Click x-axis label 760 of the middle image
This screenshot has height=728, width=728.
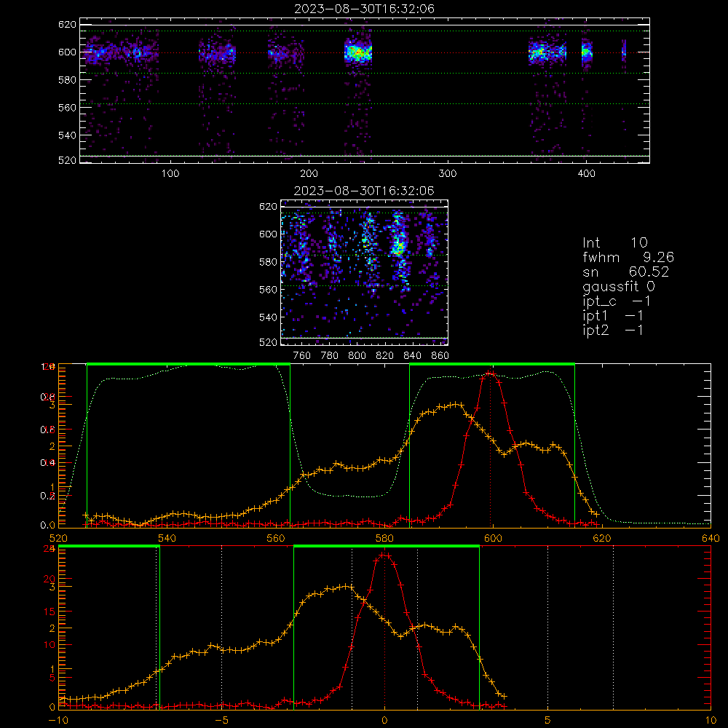coord(302,356)
